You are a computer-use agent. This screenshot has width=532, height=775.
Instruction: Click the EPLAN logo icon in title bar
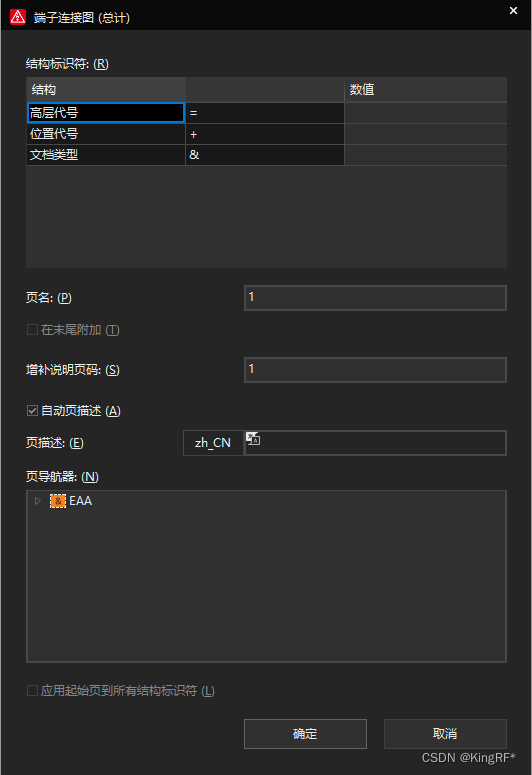coord(18,17)
